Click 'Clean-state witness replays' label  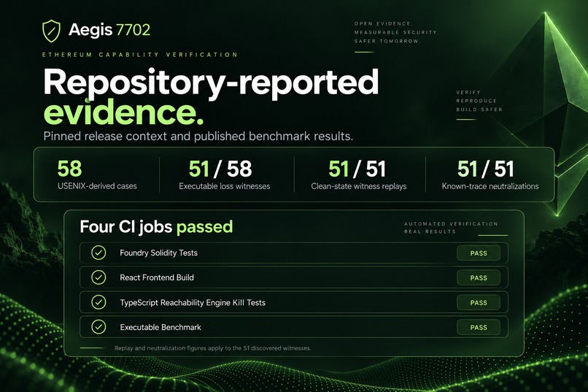click(x=359, y=186)
